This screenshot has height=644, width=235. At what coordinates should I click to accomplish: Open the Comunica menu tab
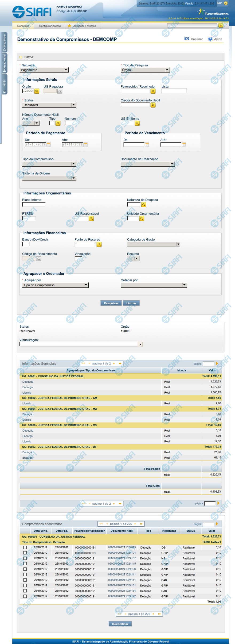coord(23,26)
